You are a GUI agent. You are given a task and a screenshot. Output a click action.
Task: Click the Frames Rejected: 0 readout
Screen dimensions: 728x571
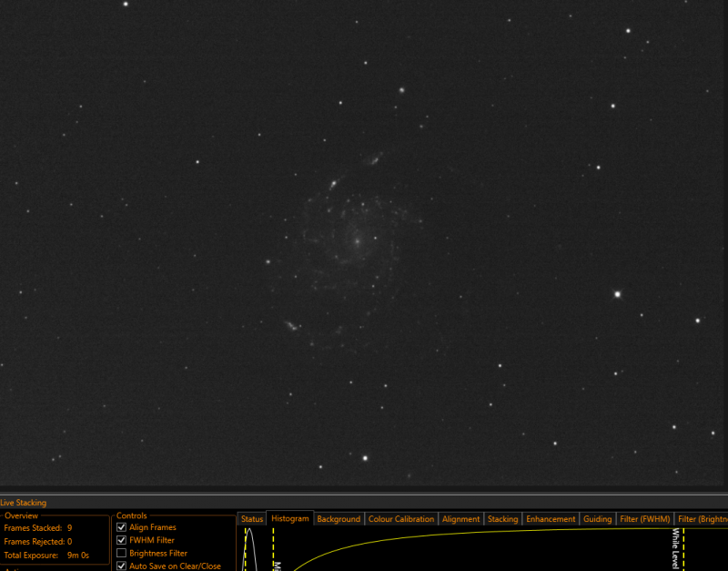pos(38,541)
